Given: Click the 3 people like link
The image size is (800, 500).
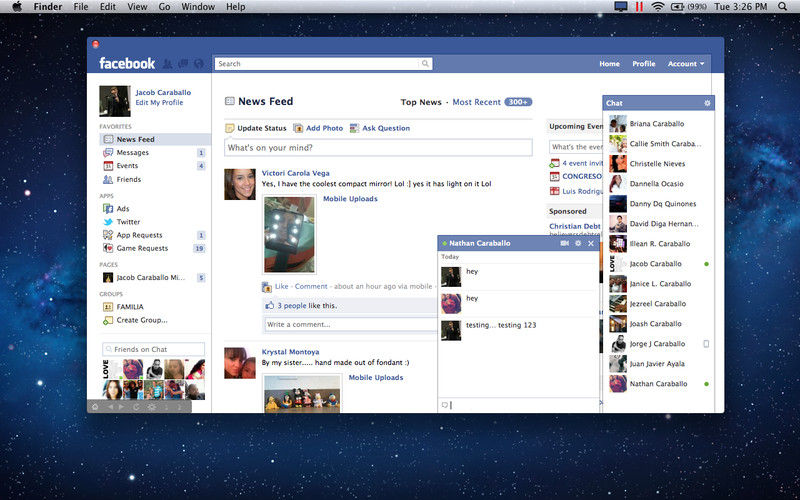Looking at the screenshot, I should (x=292, y=306).
